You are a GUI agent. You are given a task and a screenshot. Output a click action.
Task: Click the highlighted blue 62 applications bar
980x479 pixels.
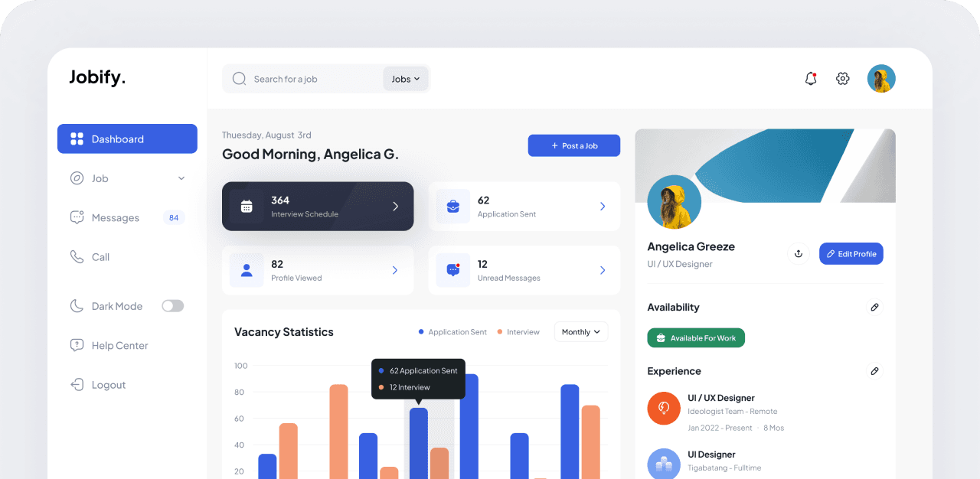pos(419,444)
